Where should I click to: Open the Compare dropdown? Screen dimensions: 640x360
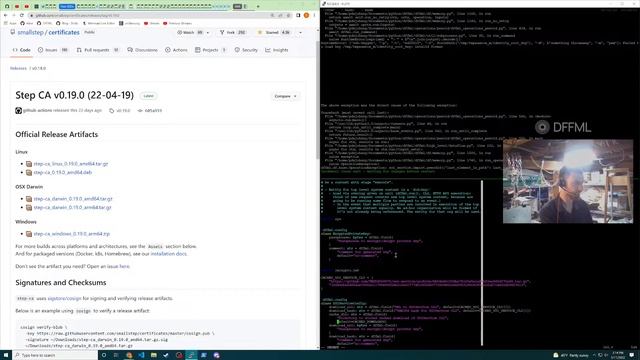[285, 96]
